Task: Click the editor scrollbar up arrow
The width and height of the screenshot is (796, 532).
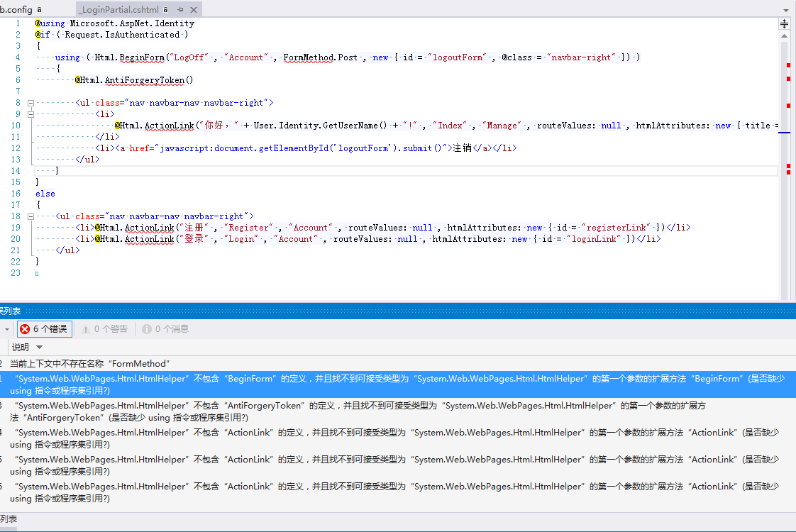Action: (785, 36)
